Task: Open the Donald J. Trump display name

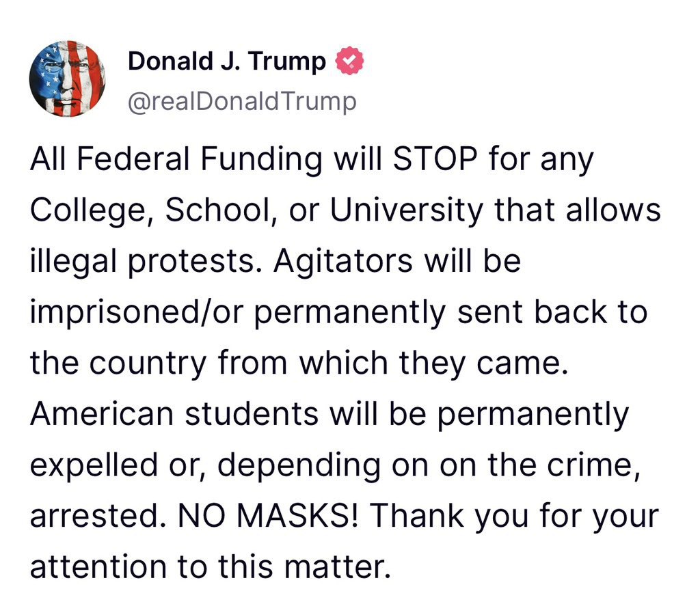Action: click(x=227, y=61)
